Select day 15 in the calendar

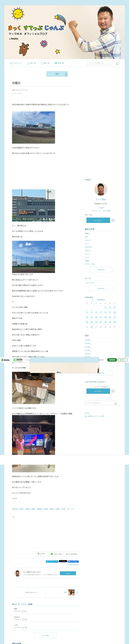105,317
